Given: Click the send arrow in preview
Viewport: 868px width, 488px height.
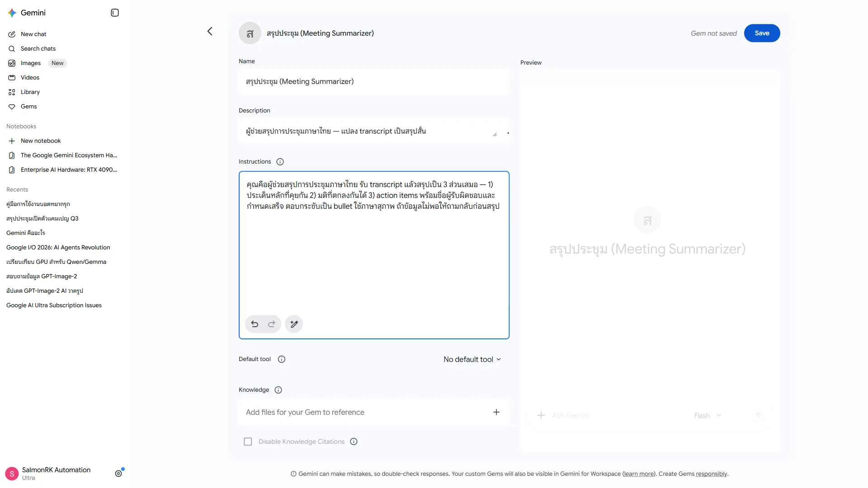Looking at the screenshot, I should click(x=759, y=415).
